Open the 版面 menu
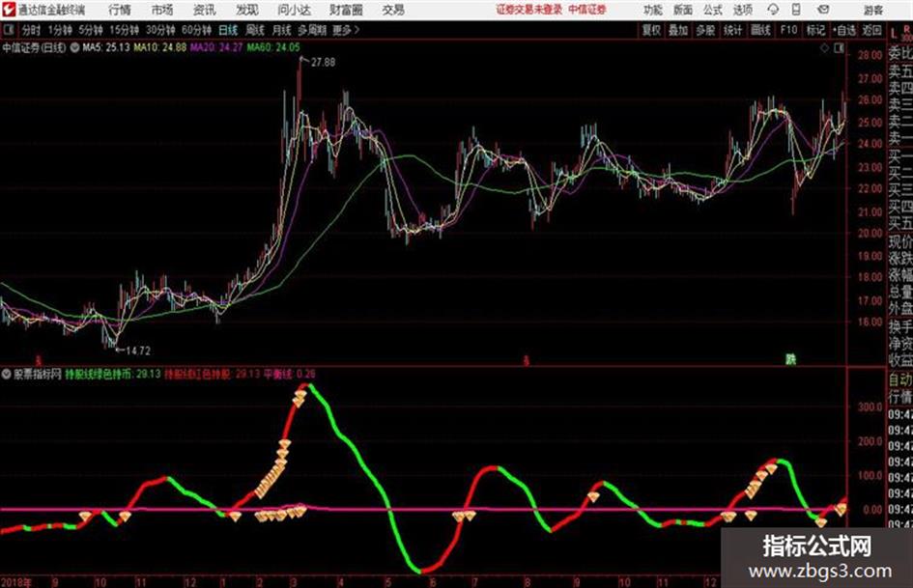Screen dimensions: 913x588 click(682, 10)
